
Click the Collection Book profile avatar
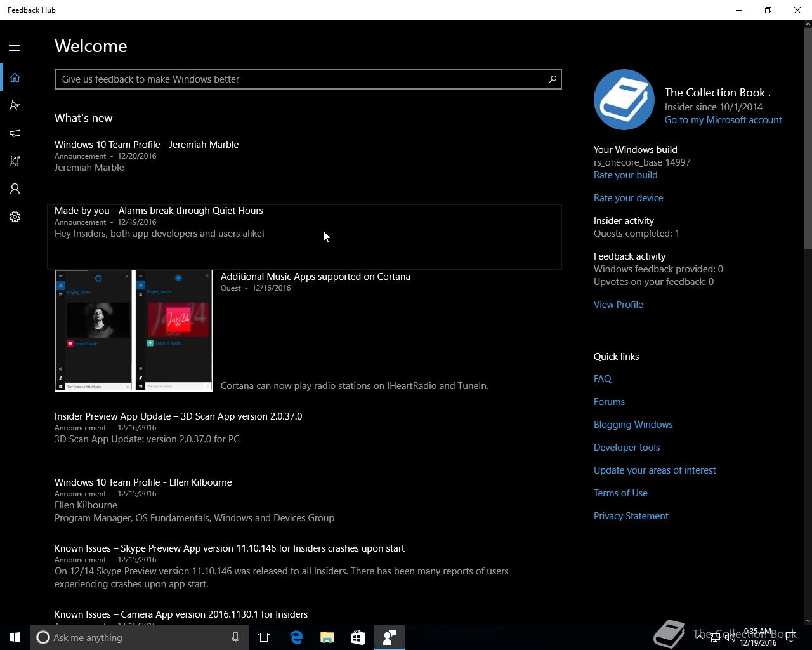tap(624, 100)
